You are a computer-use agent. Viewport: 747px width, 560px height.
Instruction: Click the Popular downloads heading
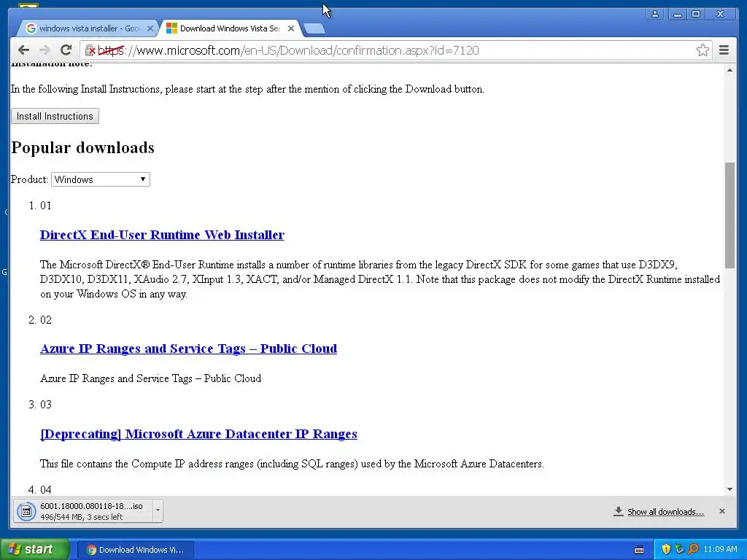[x=83, y=147]
